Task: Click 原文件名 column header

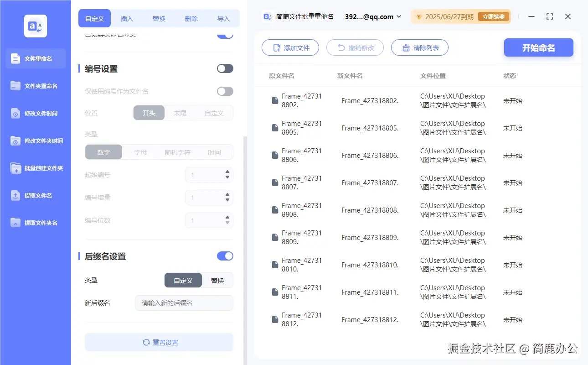Action: coord(282,76)
